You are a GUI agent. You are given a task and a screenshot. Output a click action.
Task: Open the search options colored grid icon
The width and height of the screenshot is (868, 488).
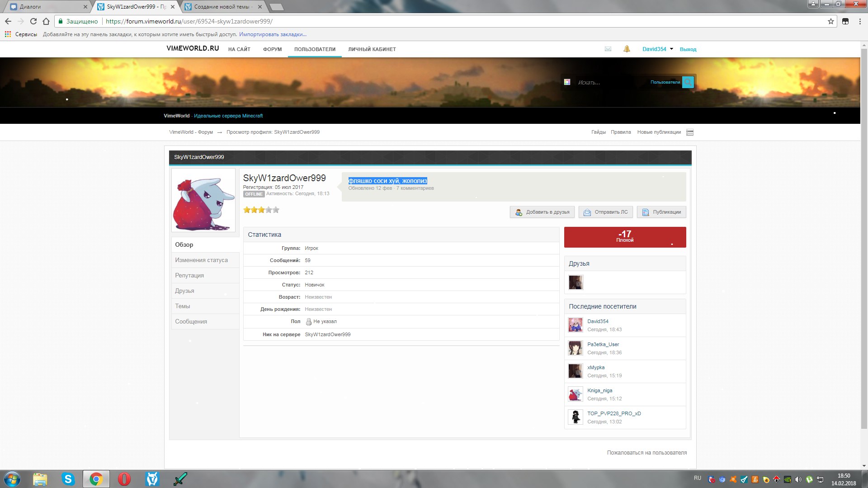coord(567,82)
